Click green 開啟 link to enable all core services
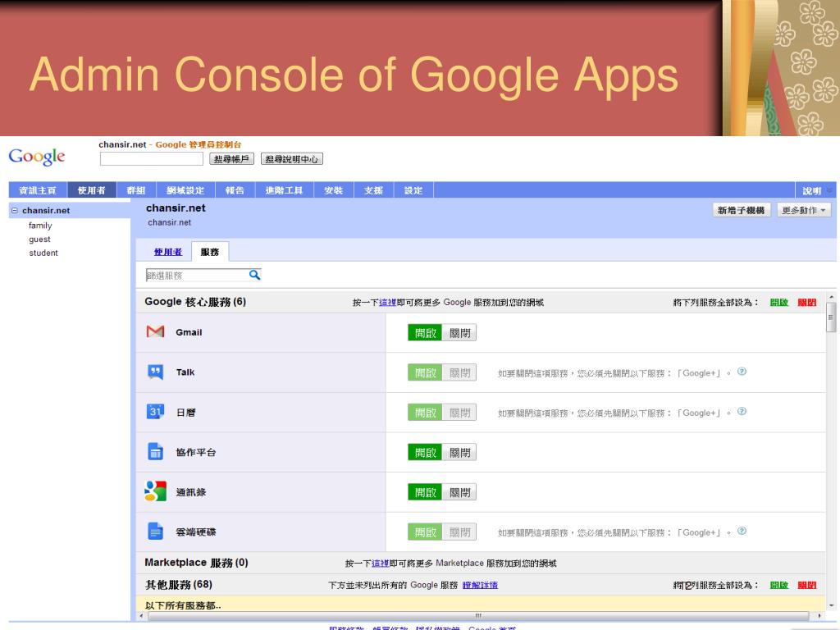This screenshot has height=630, width=840. (779, 302)
